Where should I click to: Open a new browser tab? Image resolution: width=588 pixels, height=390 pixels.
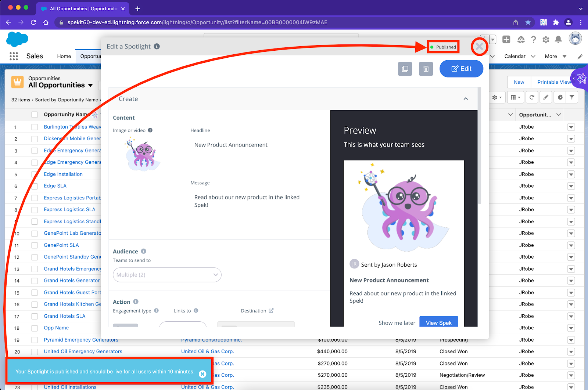click(x=138, y=8)
